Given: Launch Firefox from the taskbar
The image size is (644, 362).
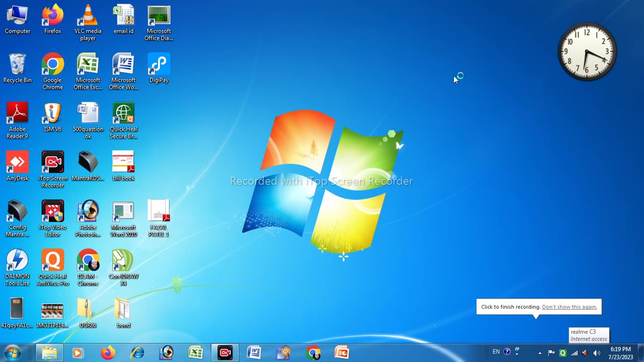Looking at the screenshot, I should coord(107,353).
